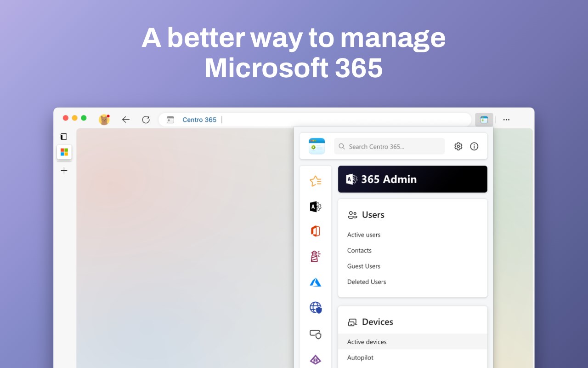The height and width of the screenshot is (368, 588).
Task: Switch to the Microsoft tab
Action: [64, 152]
